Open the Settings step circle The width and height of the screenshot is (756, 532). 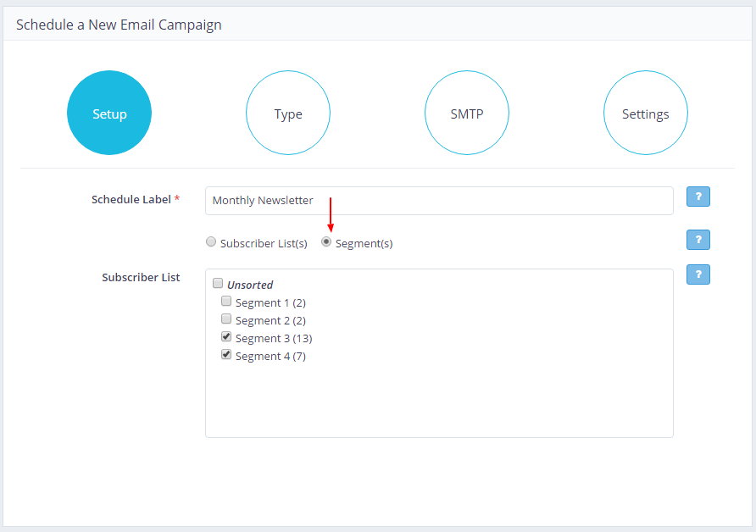pos(645,114)
